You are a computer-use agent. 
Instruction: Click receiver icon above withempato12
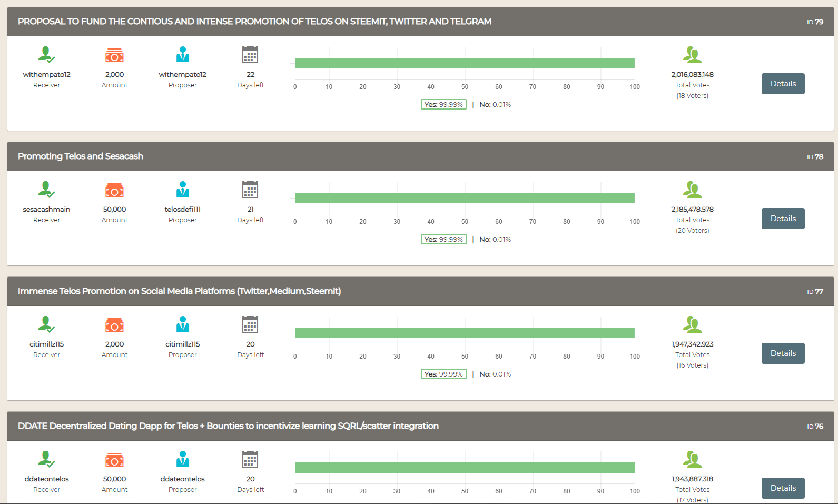[x=46, y=55]
